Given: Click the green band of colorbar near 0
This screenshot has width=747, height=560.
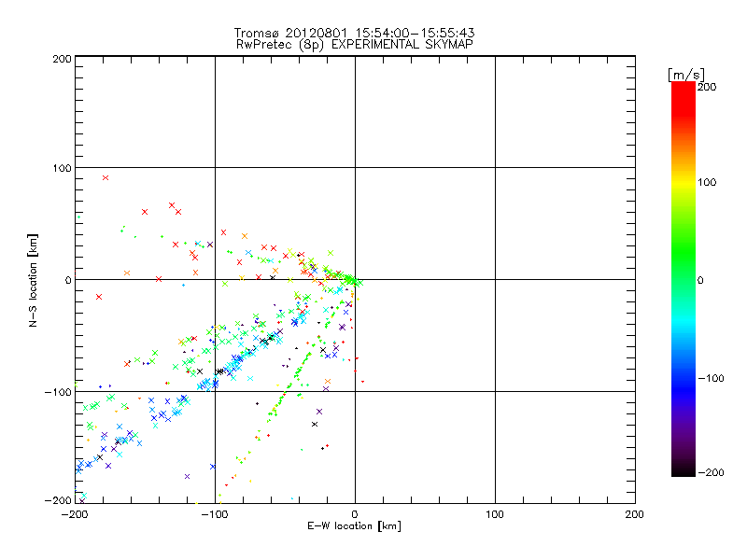Looking at the screenshot, I should 684,280.
